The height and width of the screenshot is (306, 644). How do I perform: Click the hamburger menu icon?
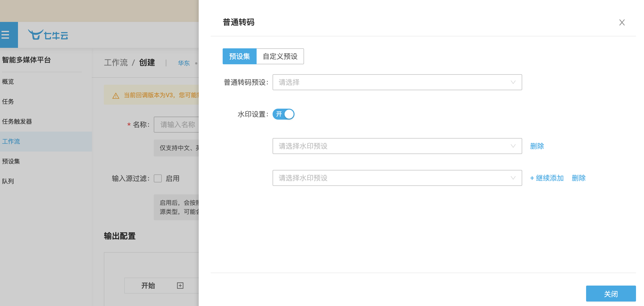(5, 35)
